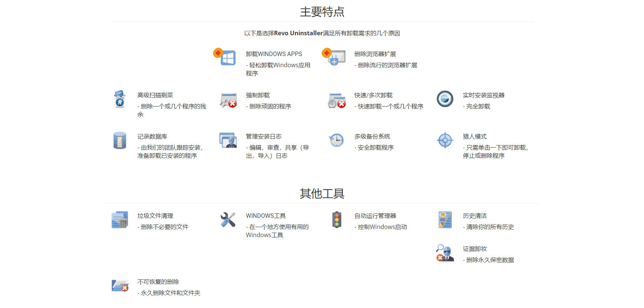Image resolution: width=644 pixels, height=308 pixels.
Task: Click the manage installation logs icon
Action: click(x=228, y=140)
